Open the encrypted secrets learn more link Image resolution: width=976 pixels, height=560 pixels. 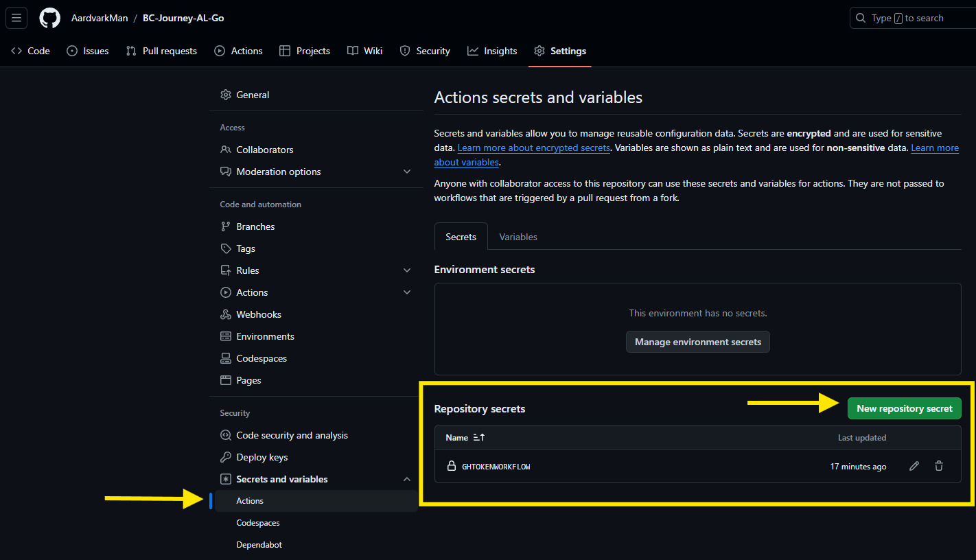(x=533, y=148)
